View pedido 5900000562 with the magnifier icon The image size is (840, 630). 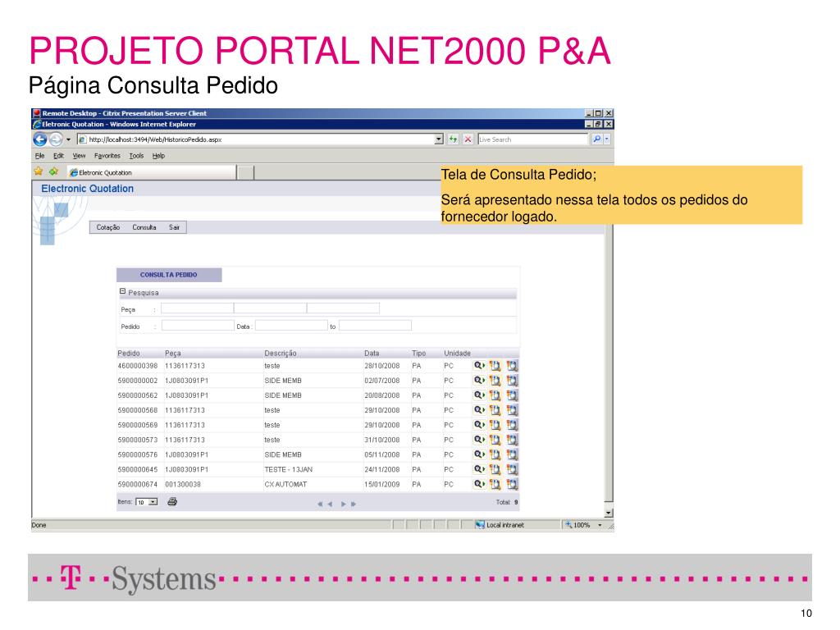pos(479,395)
